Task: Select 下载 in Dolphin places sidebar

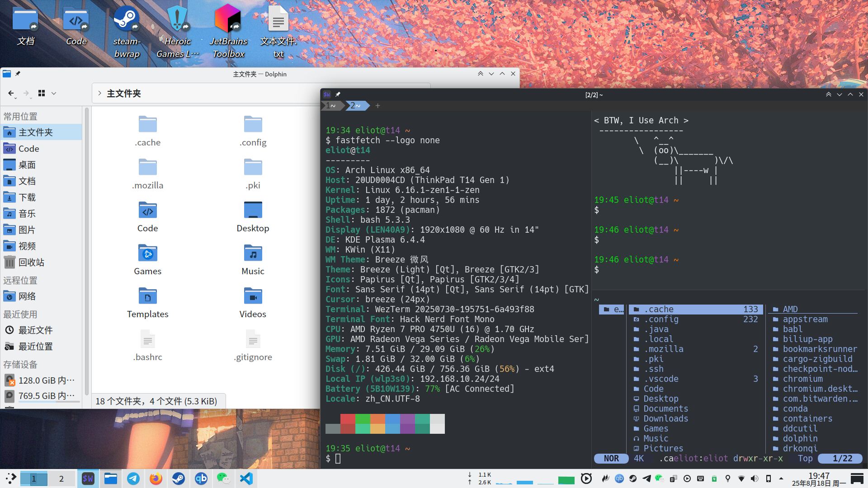Action: point(42,197)
